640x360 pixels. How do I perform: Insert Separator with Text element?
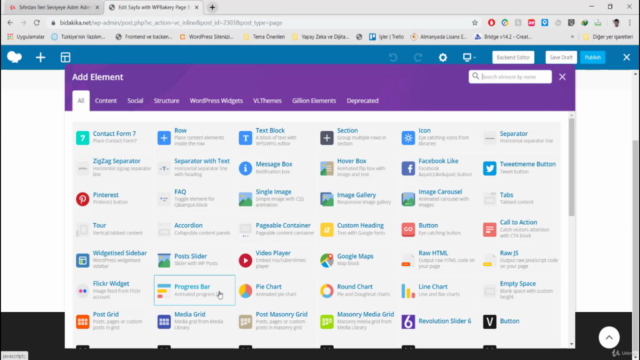pyautogui.click(x=195, y=168)
